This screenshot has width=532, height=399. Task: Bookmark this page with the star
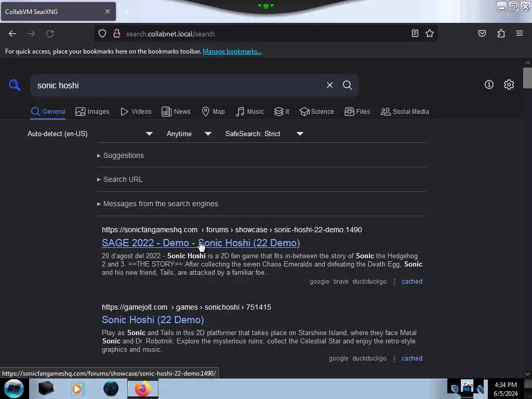(430, 33)
